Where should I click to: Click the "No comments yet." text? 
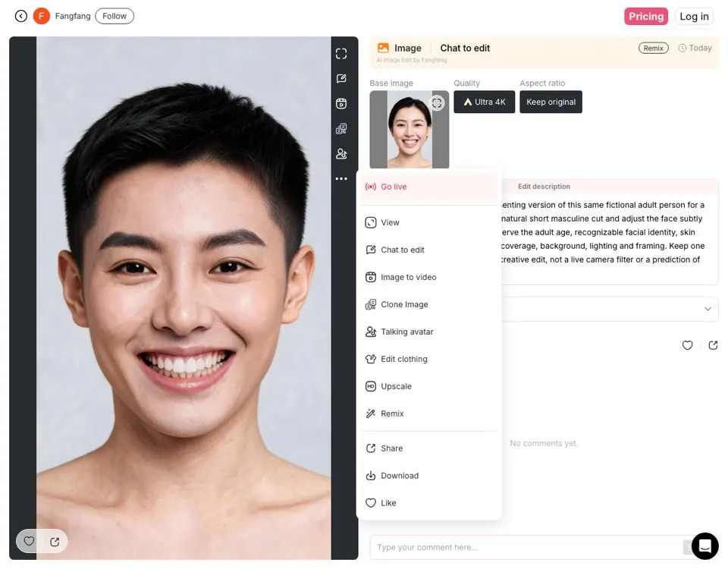[544, 443]
